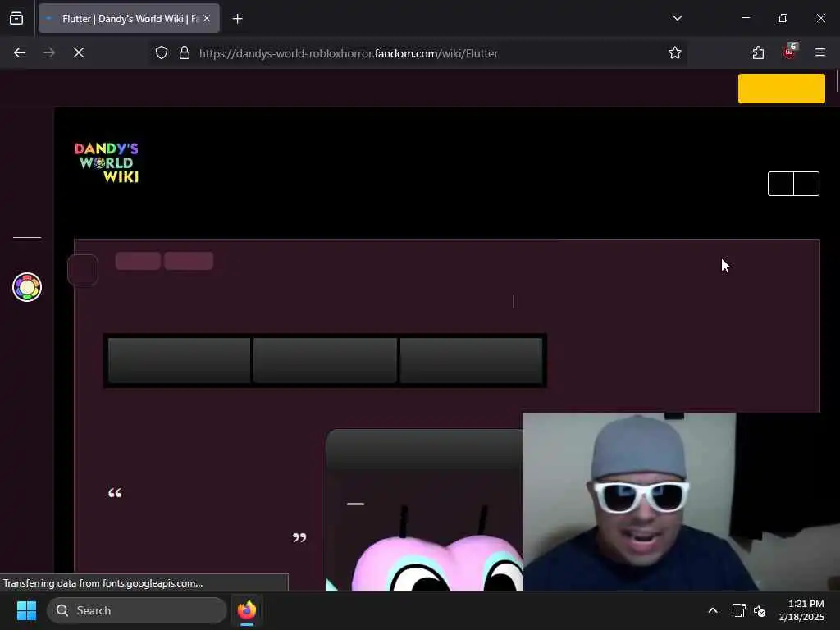Open the rainbow flower sidebar icon
The image size is (840, 630).
[x=27, y=287]
